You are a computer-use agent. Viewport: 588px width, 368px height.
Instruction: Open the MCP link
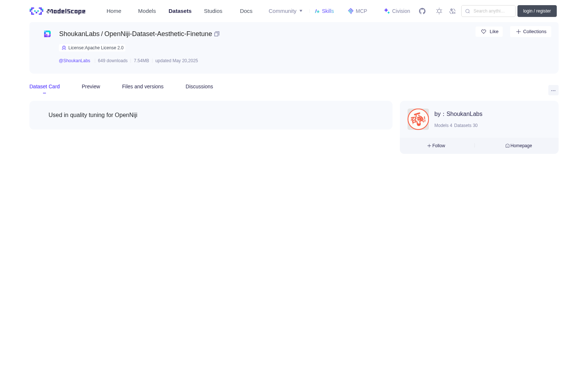click(x=358, y=11)
